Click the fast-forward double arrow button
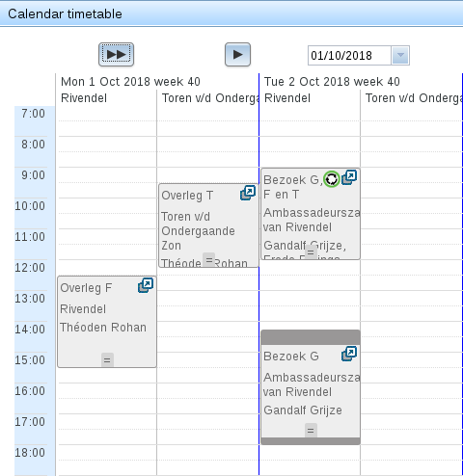 coord(116,55)
